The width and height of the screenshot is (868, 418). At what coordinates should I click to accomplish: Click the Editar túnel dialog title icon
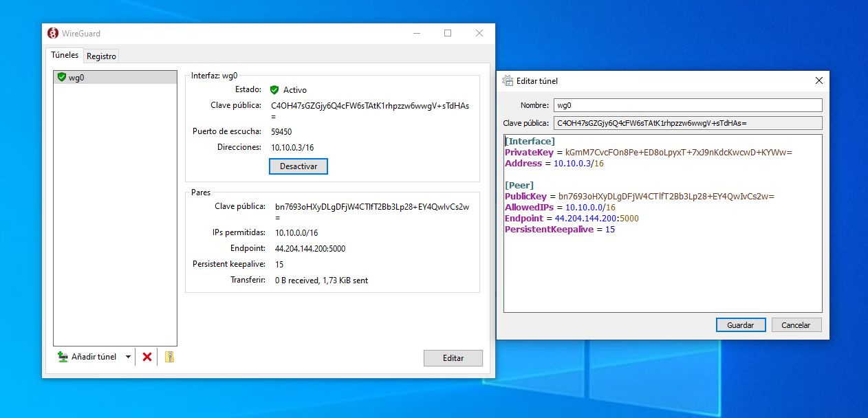click(508, 80)
